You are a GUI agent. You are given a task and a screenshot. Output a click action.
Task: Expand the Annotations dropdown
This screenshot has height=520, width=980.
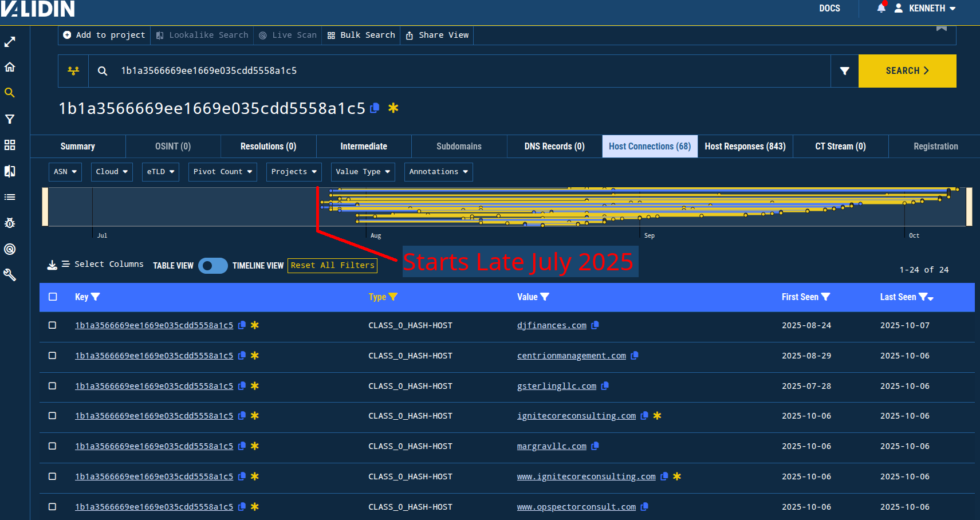point(438,172)
